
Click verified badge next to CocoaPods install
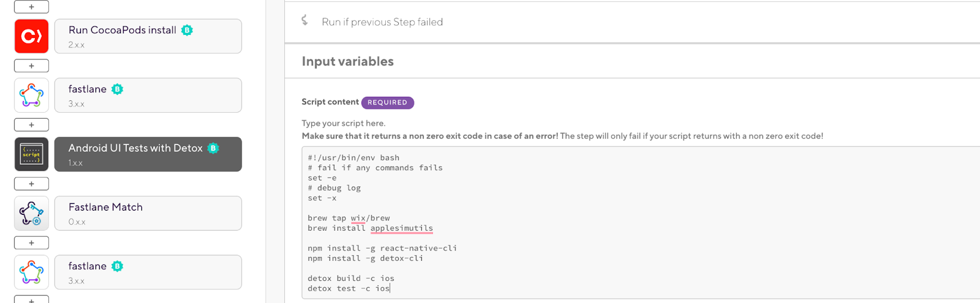coord(187,30)
